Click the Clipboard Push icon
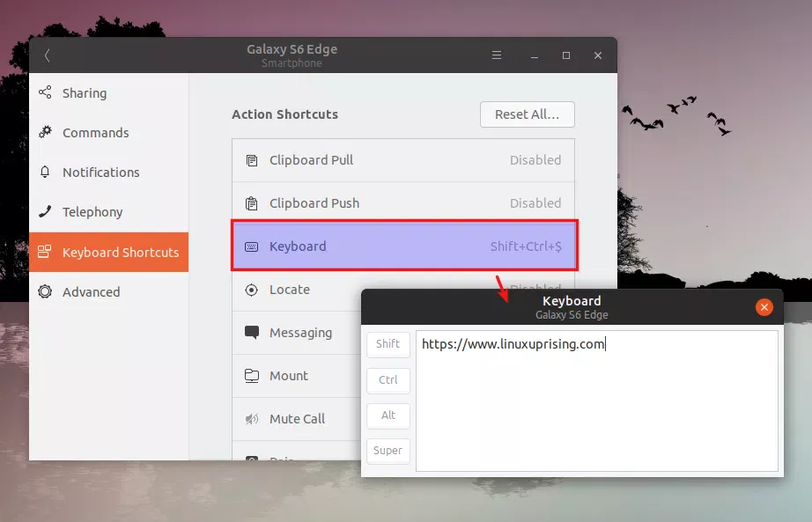 point(252,203)
